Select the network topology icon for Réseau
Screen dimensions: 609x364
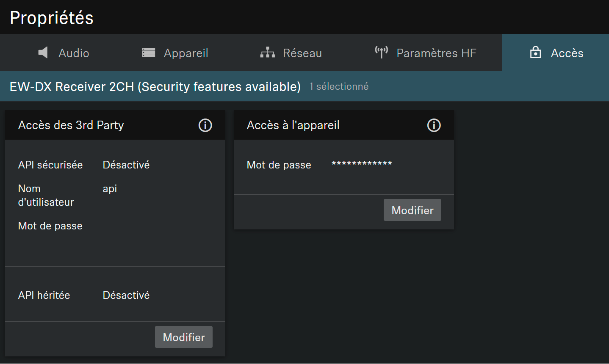point(267,53)
